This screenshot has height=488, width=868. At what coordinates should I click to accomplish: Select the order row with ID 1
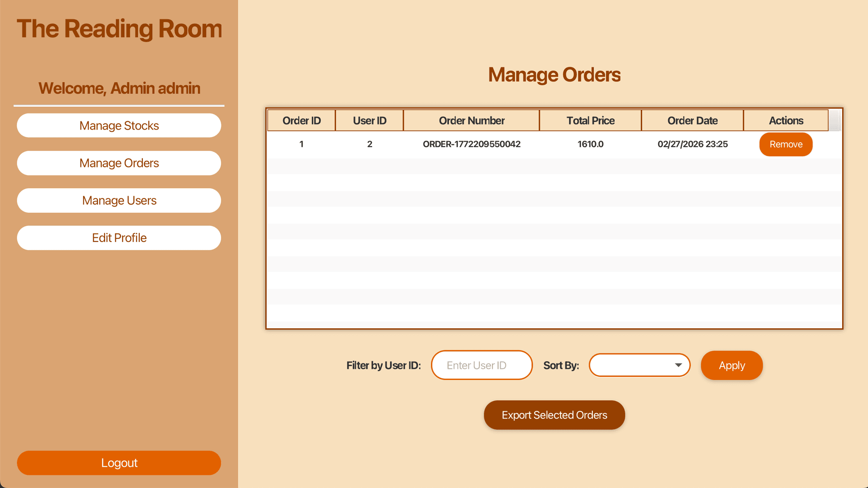tap(301, 144)
